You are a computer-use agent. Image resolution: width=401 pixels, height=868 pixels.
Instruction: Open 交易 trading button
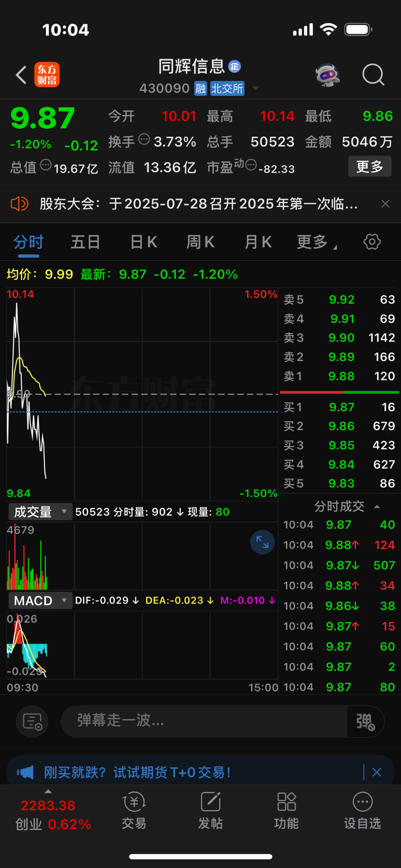[134, 811]
